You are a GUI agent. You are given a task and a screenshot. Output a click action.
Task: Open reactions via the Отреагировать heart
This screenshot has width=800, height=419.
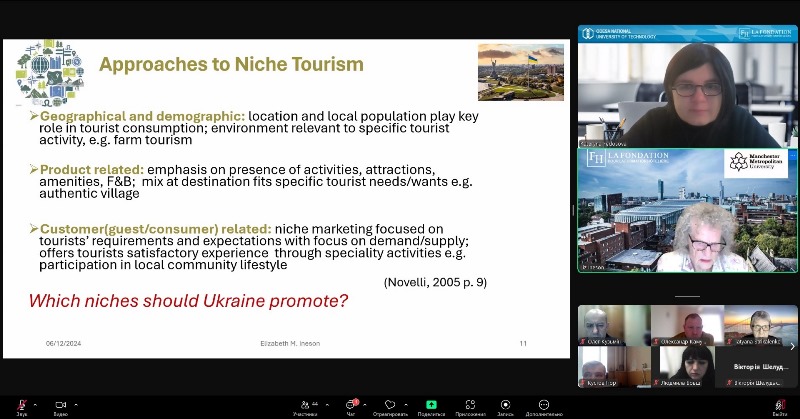pyautogui.click(x=390, y=407)
